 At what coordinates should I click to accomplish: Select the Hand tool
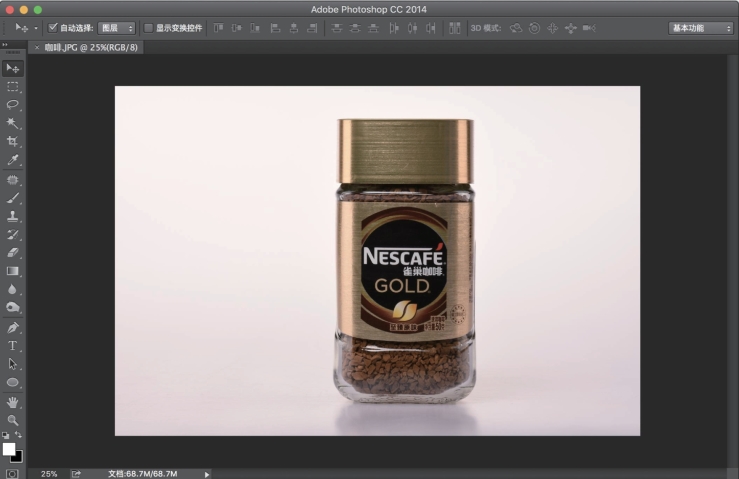[13, 402]
